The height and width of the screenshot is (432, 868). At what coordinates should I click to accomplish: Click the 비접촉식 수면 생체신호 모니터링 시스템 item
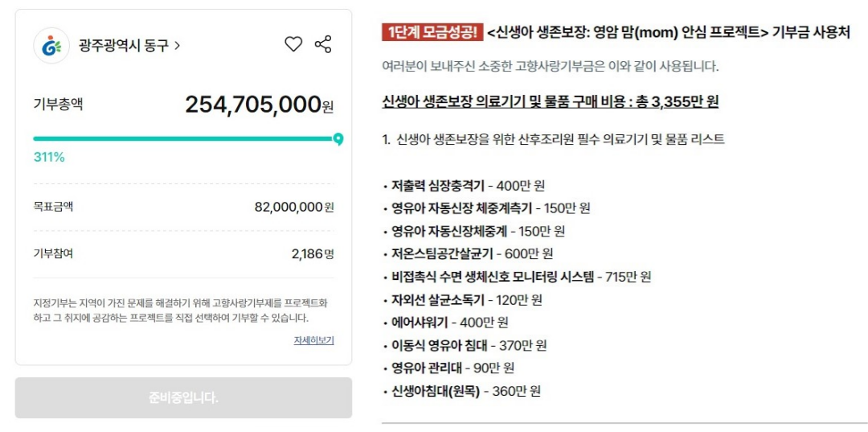tap(517, 277)
